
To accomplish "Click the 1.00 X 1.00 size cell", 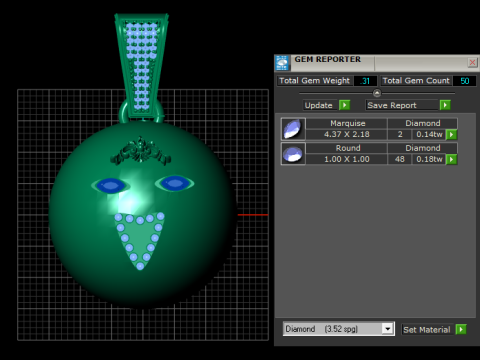I will (x=347, y=159).
